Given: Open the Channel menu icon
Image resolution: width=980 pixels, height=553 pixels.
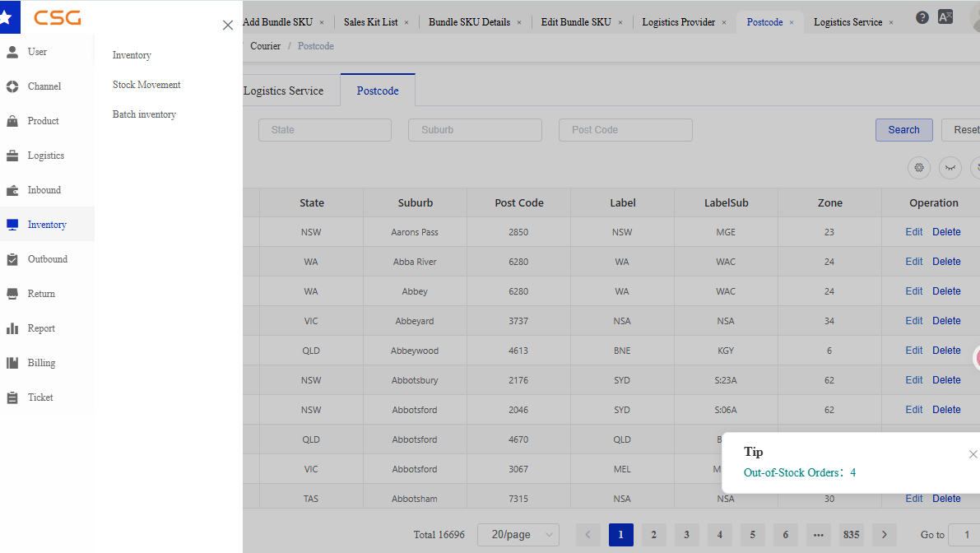Looking at the screenshot, I should tap(12, 86).
